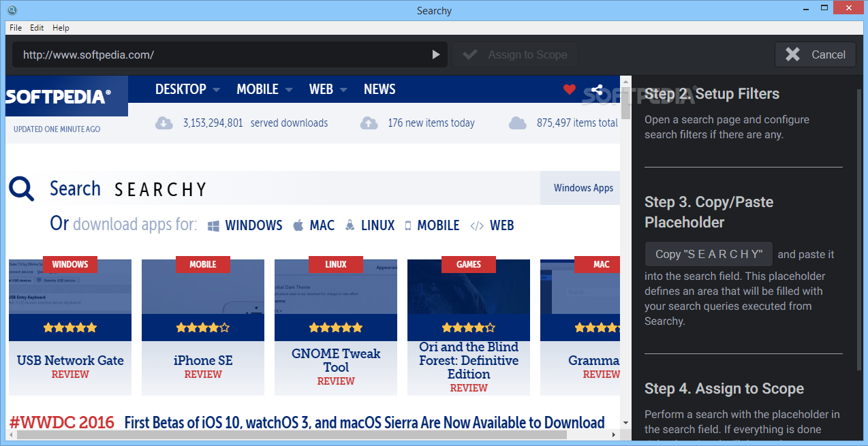
Task: Click the steps panel vertical scrollbar
Action: click(x=859, y=229)
